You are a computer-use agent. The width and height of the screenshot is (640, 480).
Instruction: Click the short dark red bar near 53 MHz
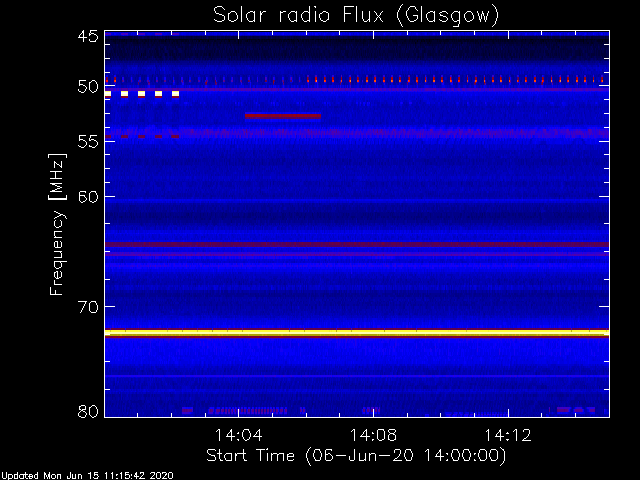click(x=283, y=116)
